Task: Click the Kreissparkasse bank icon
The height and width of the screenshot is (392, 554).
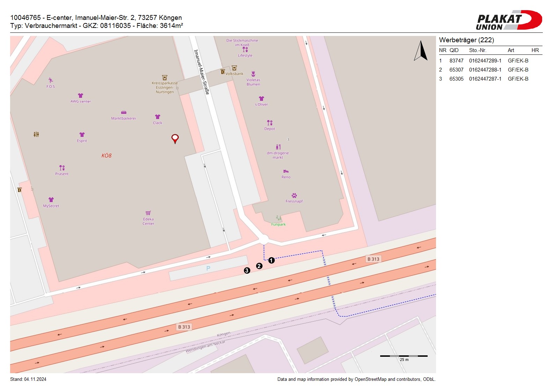Action: tap(165, 77)
